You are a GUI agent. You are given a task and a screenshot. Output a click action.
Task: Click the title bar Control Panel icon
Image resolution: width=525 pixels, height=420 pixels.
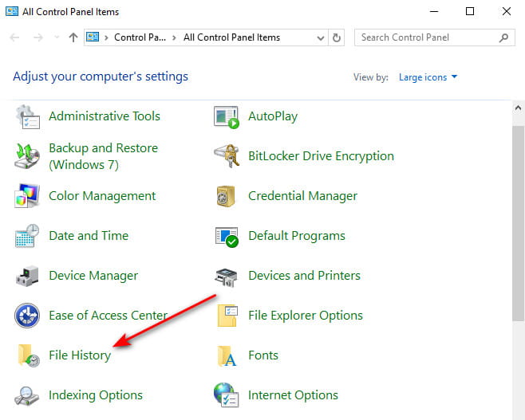click(x=12, y=11)
